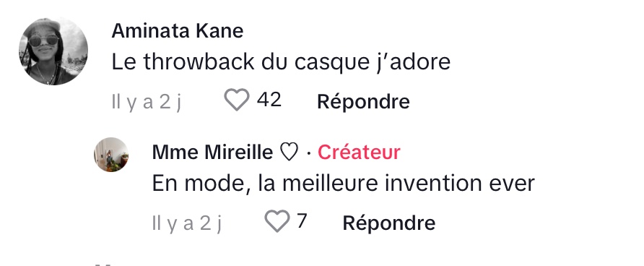Like Mme Mireille's reply with the heart
The image size is (644, 266).
tap(277, 220)
